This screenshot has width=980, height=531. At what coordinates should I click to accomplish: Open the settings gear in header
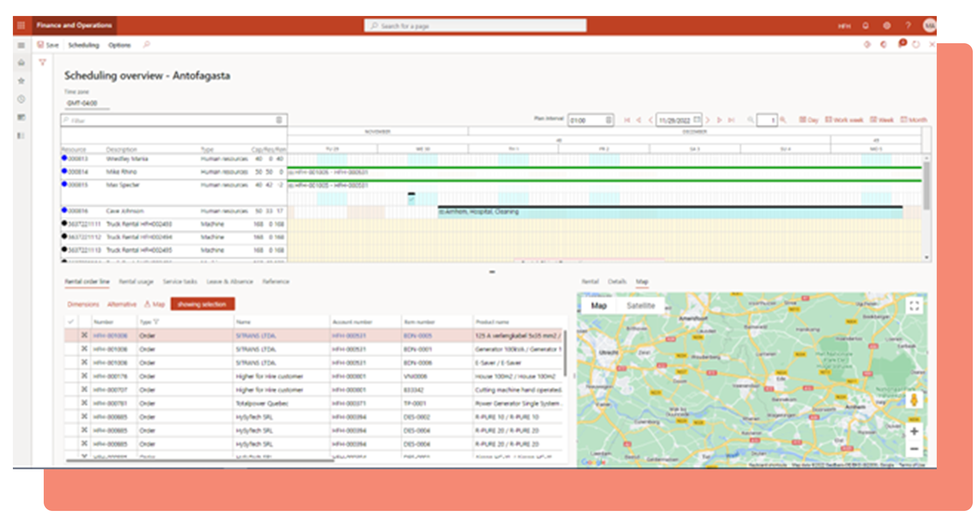[x=887, y=26]
